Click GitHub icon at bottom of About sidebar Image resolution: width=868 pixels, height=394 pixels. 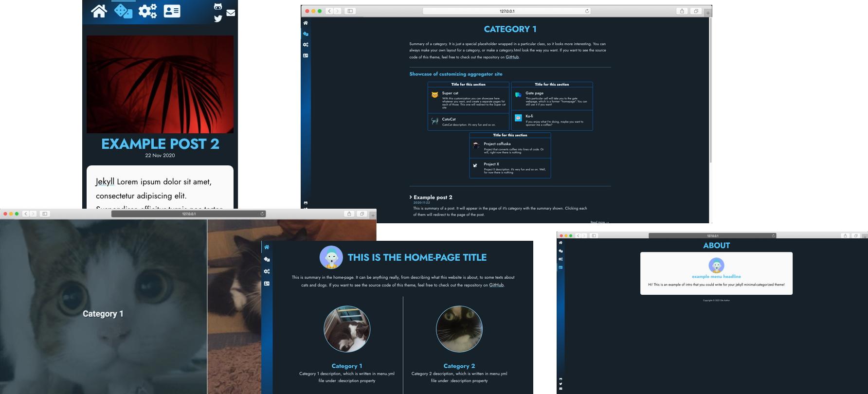pyautogui.click(x=561, y=379)
